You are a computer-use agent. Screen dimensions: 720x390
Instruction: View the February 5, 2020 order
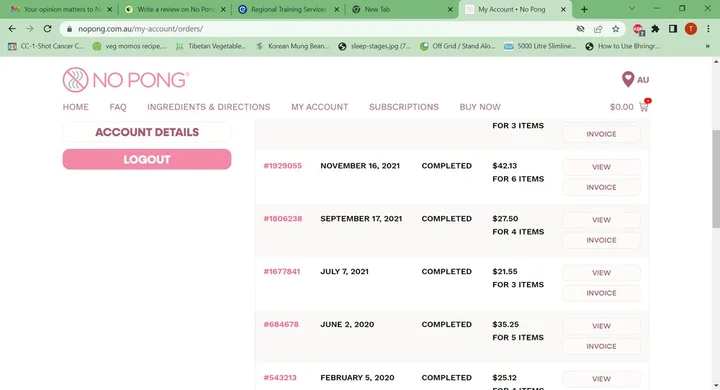[x=601, y=379]
